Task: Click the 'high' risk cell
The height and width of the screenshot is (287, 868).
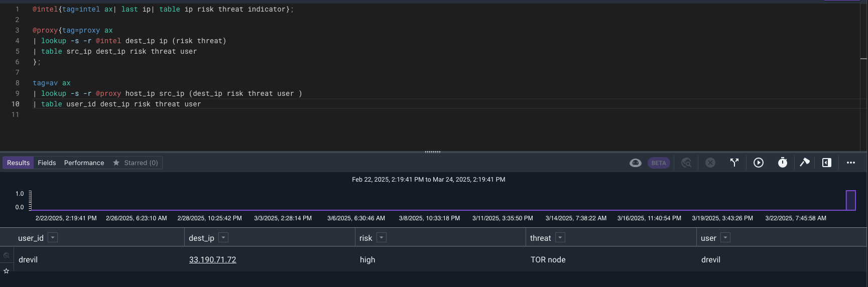Action: point(367,259)
